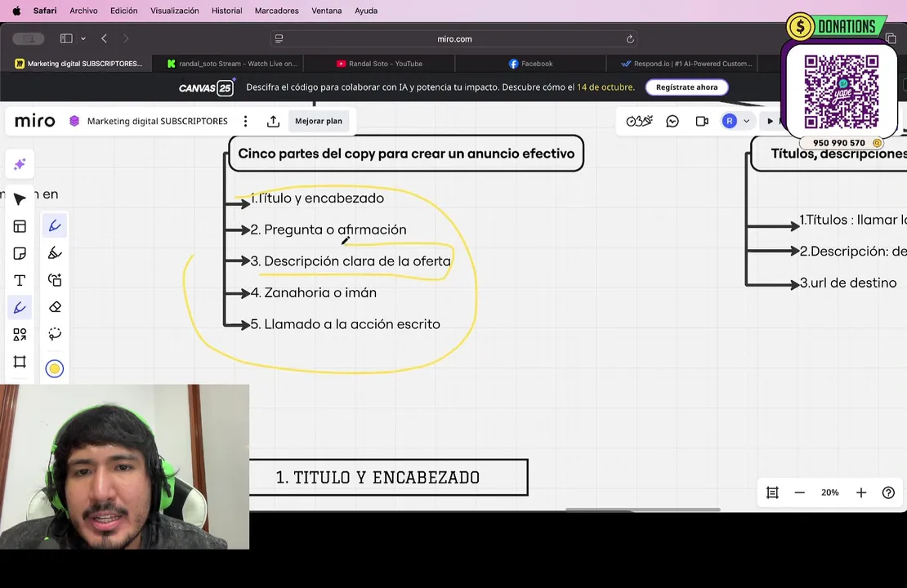Select '3.url de destino' text
Viewport: 907px width, 588px height.
point(848,283)
